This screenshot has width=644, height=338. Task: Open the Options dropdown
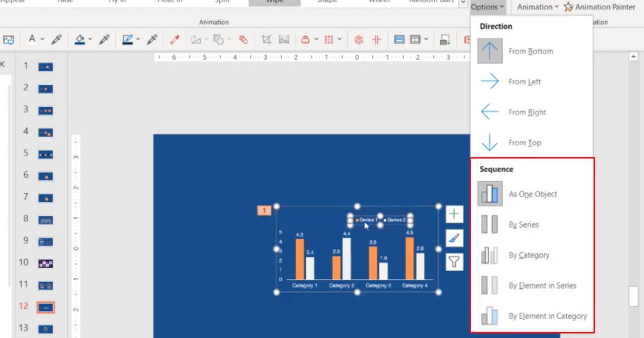tap(487, 7)
